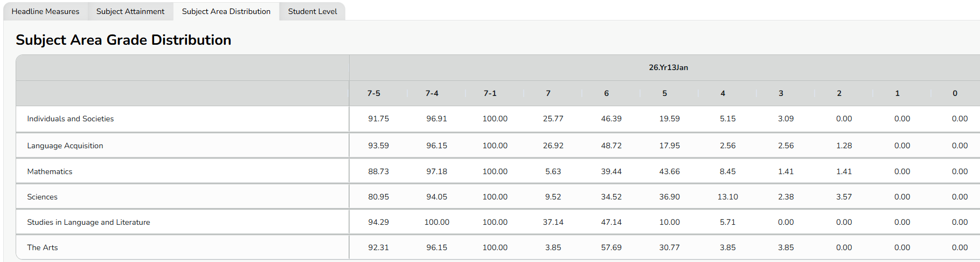Image resolution: width=980 pixels, height=262 pixels.
Task: Click the grade 6 column header
Action: [607, 93]
